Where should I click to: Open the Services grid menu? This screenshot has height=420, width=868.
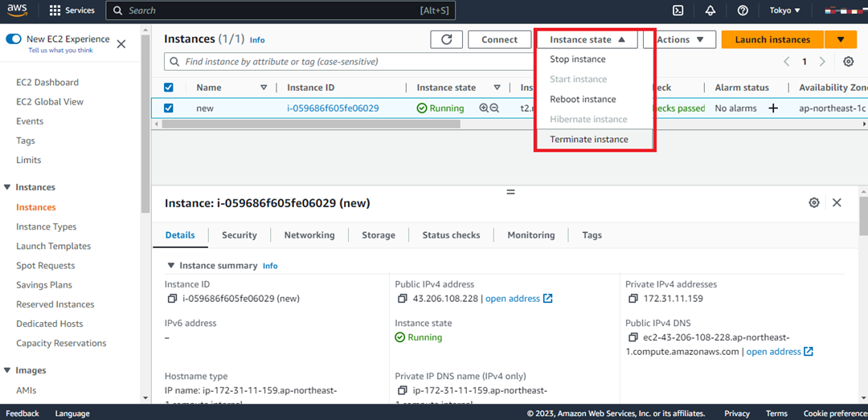tap(72, 10)
